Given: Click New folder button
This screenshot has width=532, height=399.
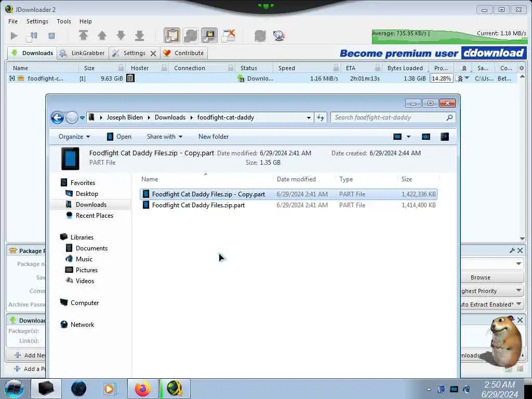Looking at the screenshot, I should coord(214,137).
